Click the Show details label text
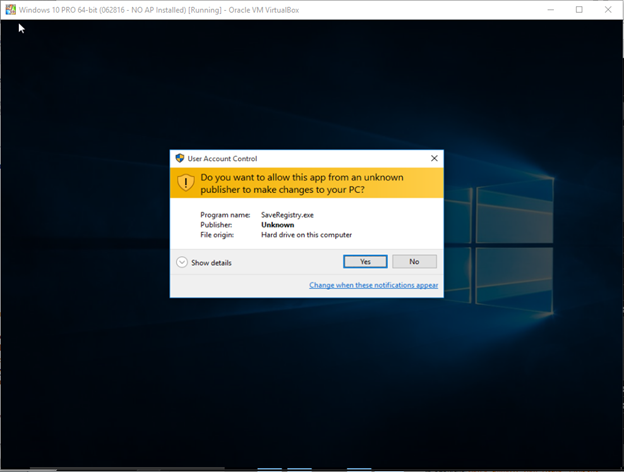The image size is (624, 472). (x=211, y=263)
